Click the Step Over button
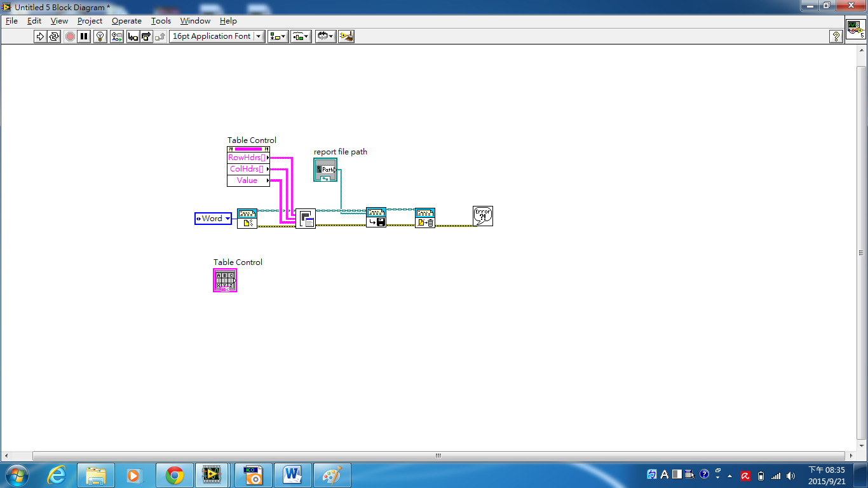868x488 pixels. click(x=146, y=37)
